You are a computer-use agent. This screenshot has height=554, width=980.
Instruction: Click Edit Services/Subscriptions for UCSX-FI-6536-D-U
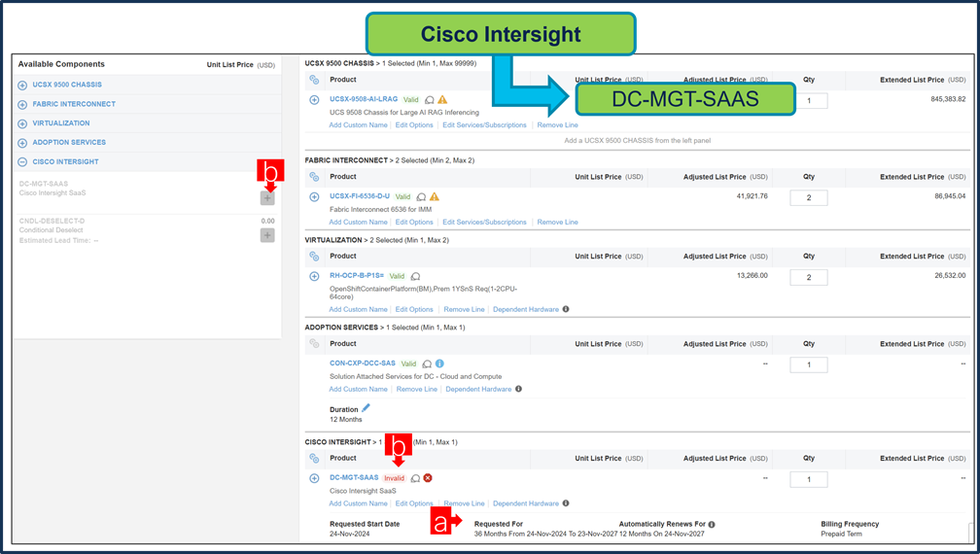[x=484, y=222]
